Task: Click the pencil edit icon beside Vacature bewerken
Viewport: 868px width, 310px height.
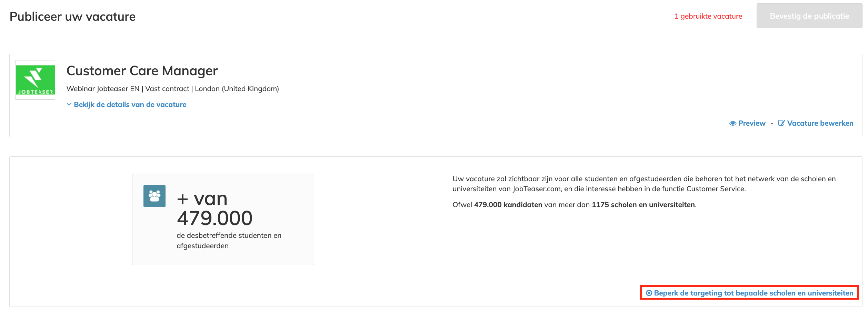Action: tap(781, 123)
